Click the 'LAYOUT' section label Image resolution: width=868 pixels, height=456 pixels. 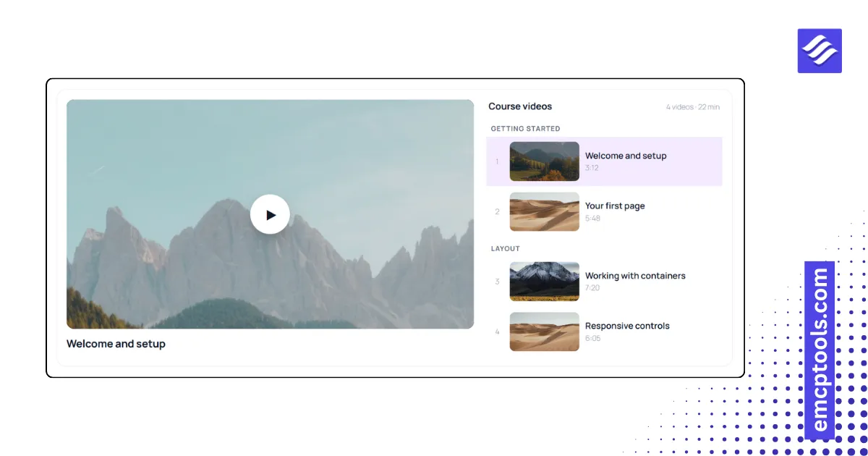coord(506,249)
